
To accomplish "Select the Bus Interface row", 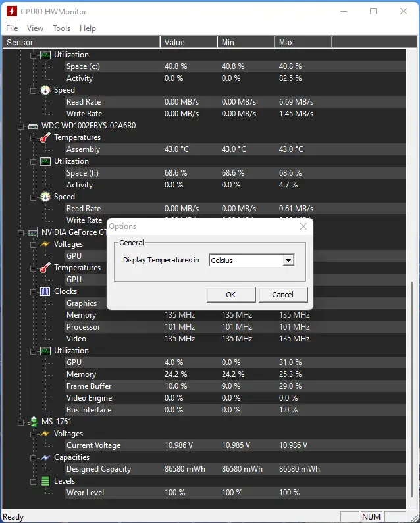I will [236, 410].
